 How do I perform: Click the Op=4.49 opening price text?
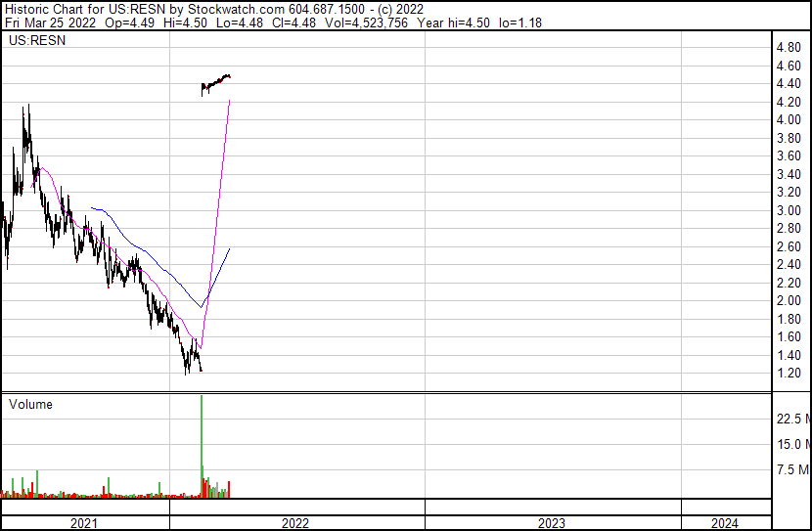(x=129, y=22)
